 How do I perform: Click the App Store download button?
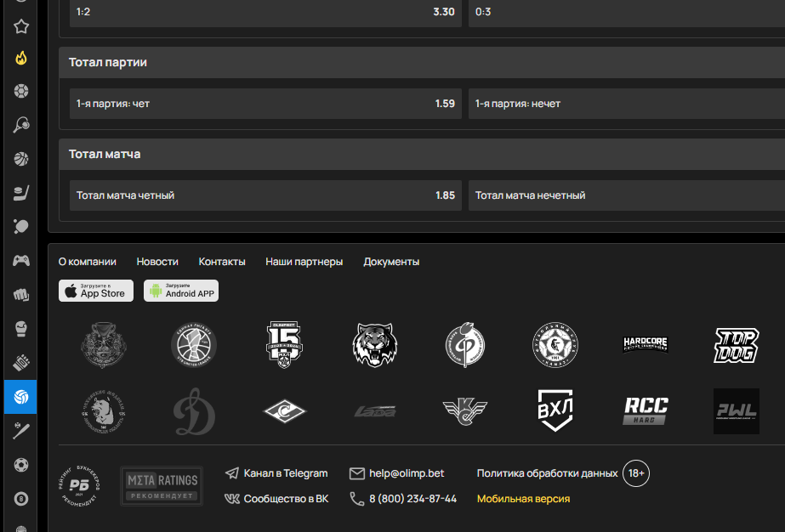tap(96, 291)
